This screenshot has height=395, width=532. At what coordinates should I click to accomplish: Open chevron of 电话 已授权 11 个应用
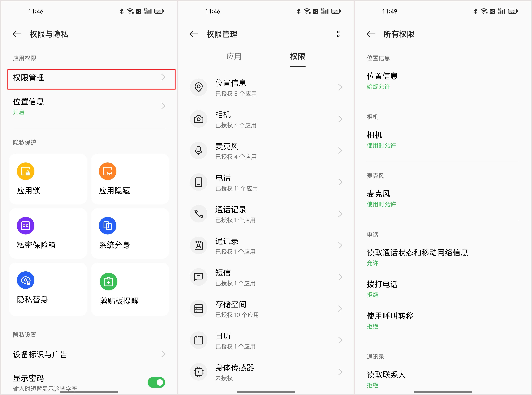point(340,182)
